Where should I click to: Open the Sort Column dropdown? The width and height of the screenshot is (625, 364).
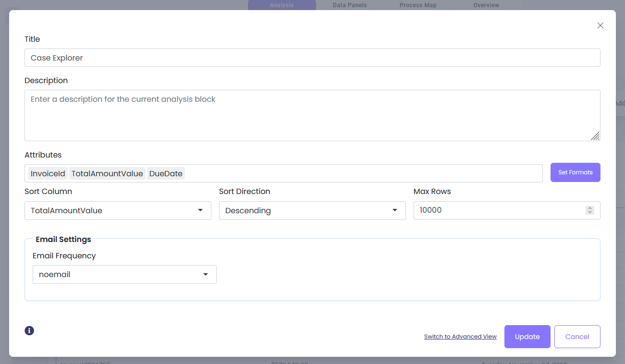click(118, 210)
